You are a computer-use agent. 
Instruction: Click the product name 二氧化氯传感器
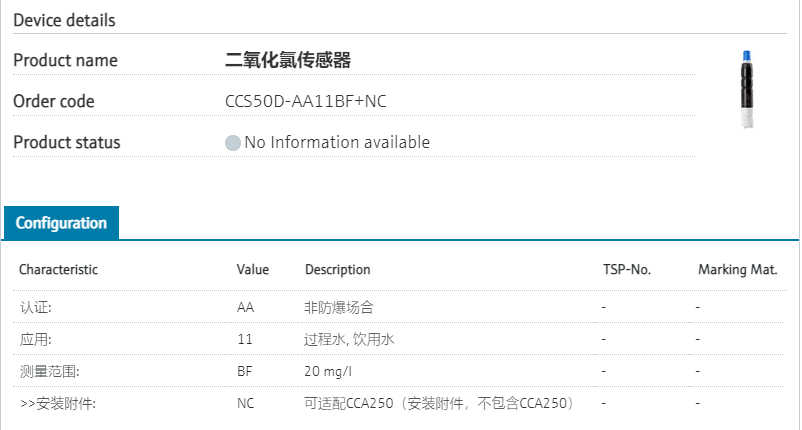288,60
